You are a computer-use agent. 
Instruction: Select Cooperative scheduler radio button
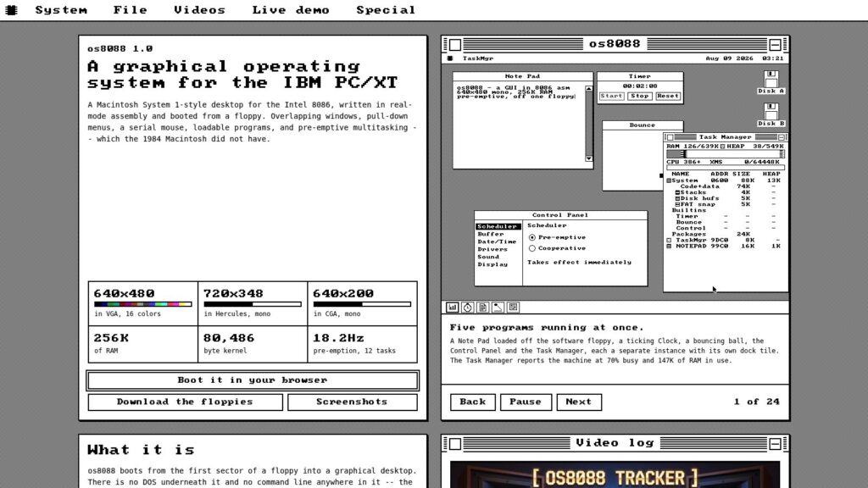pos(532,248)
